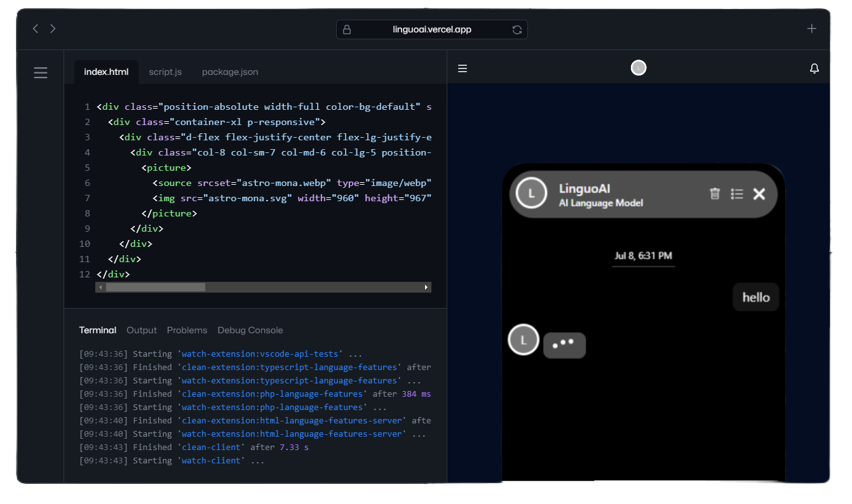Click the '7.33 s' duration in the terminal
The width and height of the screenshot is (852, 504).
click(294, 447)
